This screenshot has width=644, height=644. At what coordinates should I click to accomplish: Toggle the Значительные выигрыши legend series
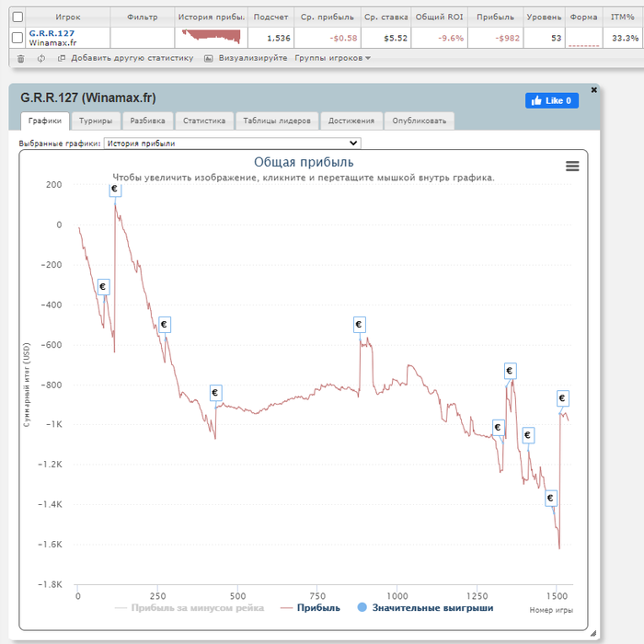[425, 608]
